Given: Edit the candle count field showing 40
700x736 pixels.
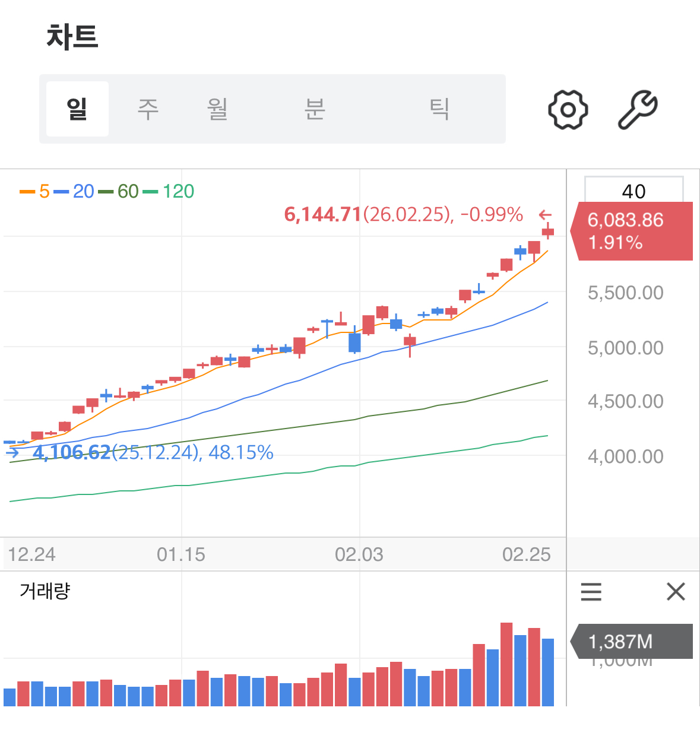Looking at the screenshot, I should [634, 191].
